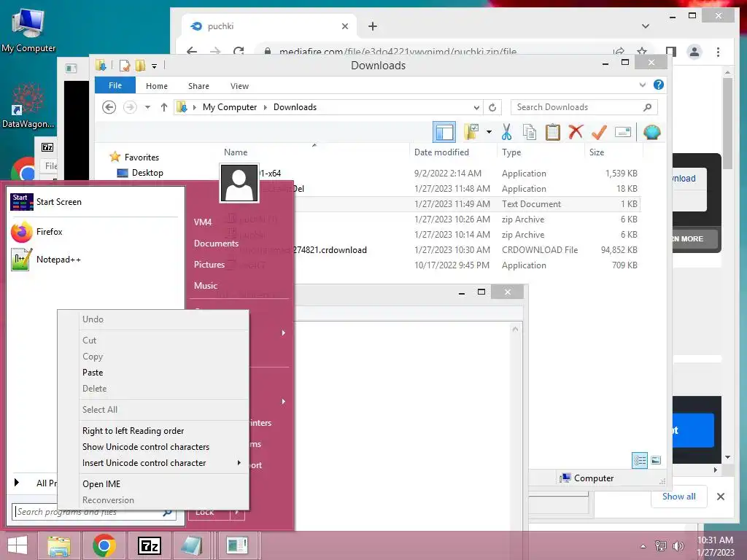Screen dimensions: 747x560
Task: Click the Search Downloads field
Action: (x=584, y=107)
